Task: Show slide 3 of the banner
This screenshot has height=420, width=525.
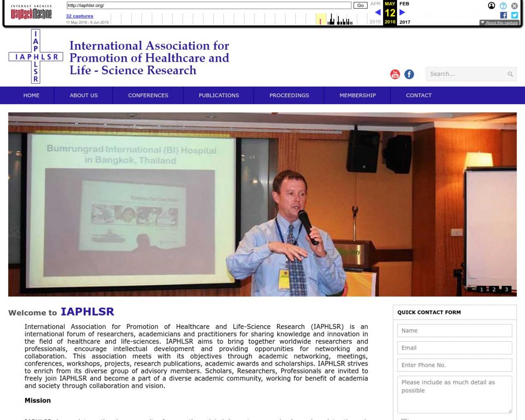Action: pyautogui.click(x=506, y=289)
